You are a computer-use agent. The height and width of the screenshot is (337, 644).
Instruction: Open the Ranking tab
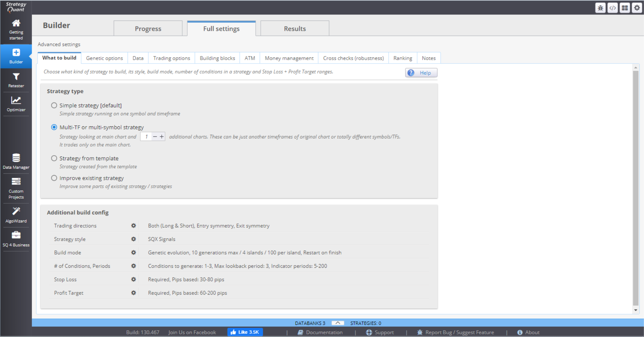click(x=403, y=58)
